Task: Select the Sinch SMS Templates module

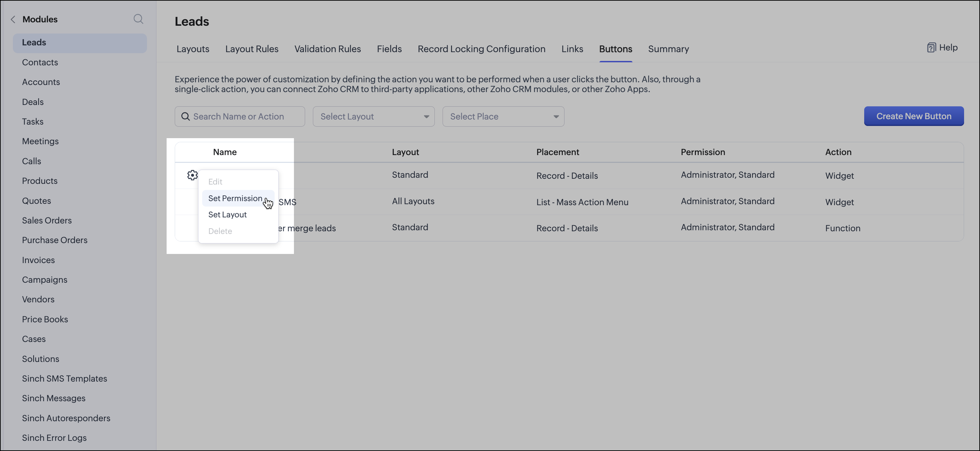Action: pyautogui.click(x=65, y=378)
